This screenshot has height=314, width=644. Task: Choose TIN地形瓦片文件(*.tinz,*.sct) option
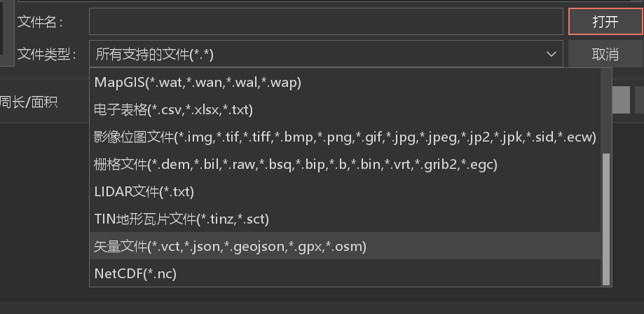(345, 219)
